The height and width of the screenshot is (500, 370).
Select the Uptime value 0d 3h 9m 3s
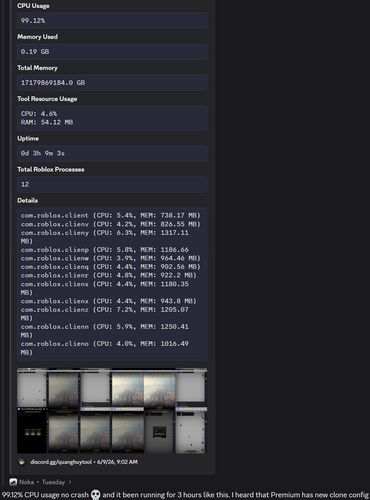43,153
